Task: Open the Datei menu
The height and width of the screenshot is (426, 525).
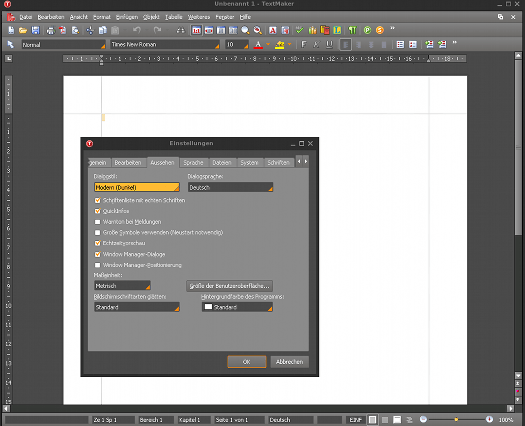Action: (26, 17)
